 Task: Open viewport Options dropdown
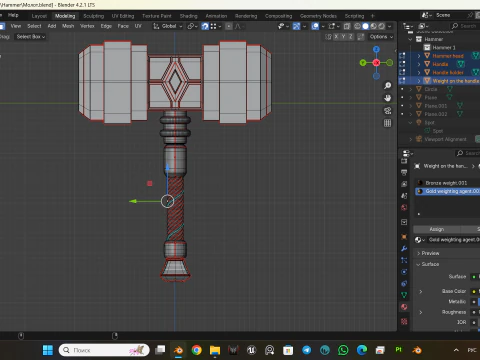pyautogui.click(x=381, y=37)
